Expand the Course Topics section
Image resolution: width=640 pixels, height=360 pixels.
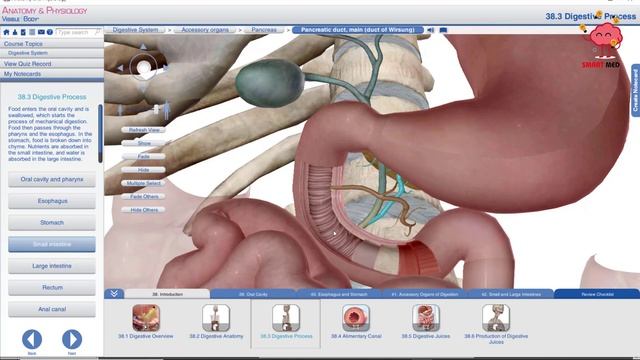[x=51, y=44]
